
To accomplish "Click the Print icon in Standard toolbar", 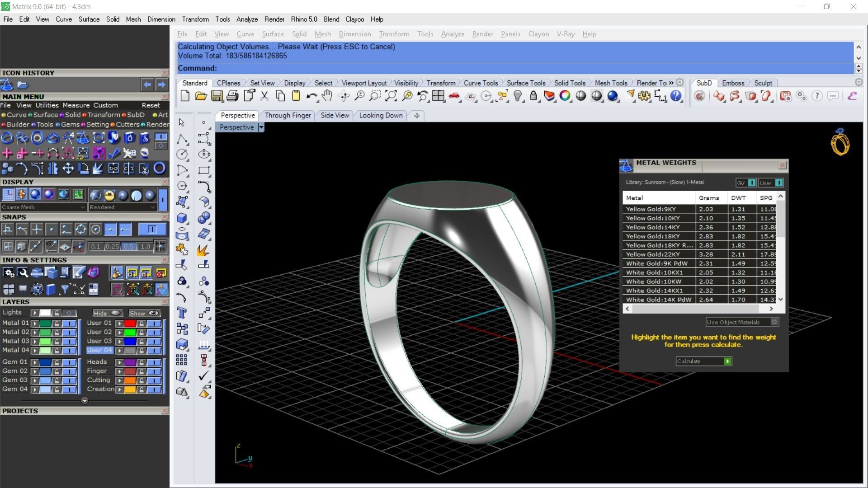I will coord(233,96).
